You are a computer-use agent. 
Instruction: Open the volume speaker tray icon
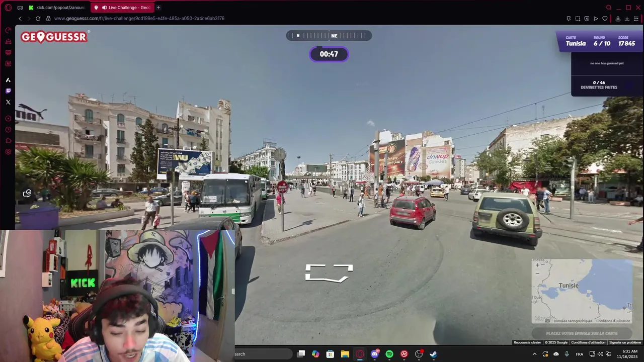tap(600, 354)
